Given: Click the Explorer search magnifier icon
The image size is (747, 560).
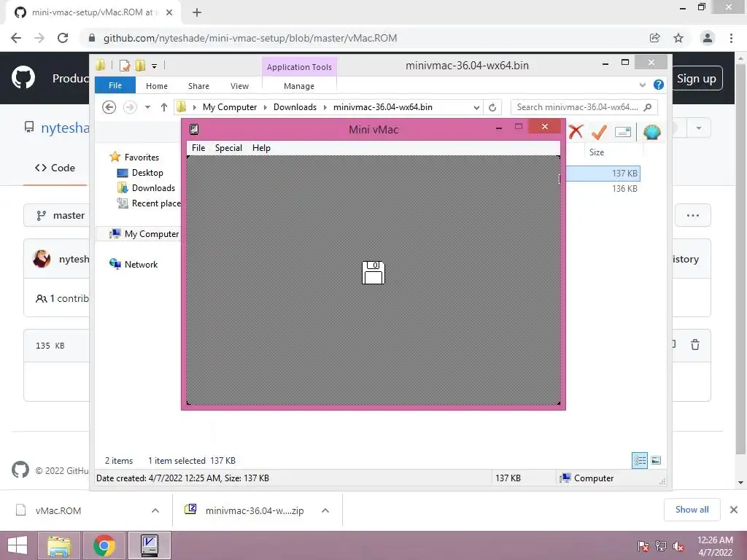Looking at the screenshot, I should pos(648,107).
